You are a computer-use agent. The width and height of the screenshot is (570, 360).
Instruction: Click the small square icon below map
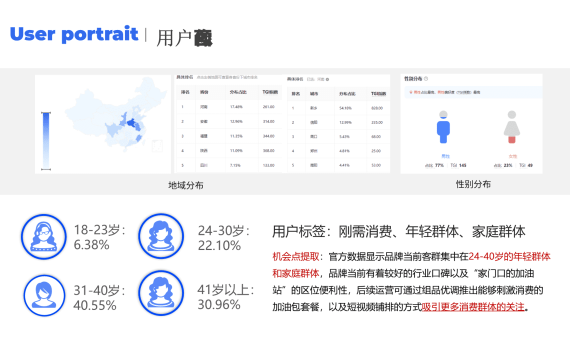(157, 145)
